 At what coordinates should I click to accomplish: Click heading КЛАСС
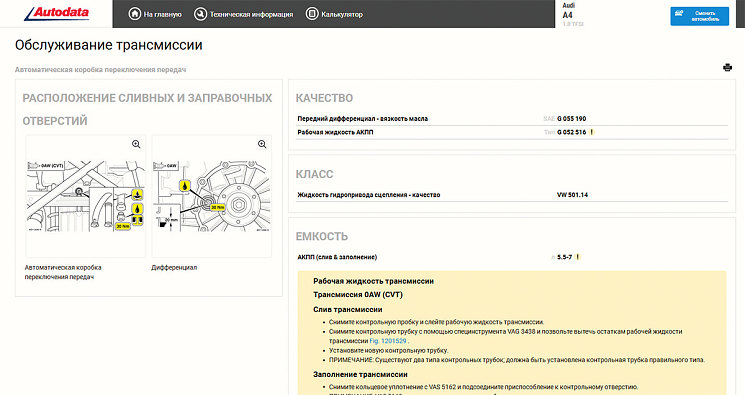pos(314,174)
